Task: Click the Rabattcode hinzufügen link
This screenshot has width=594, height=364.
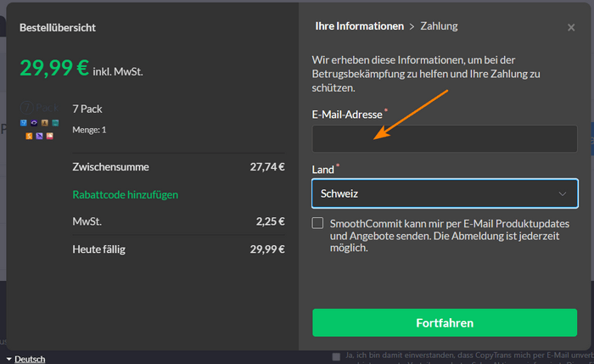Action: pyautogui.click(x=126, y=194)
